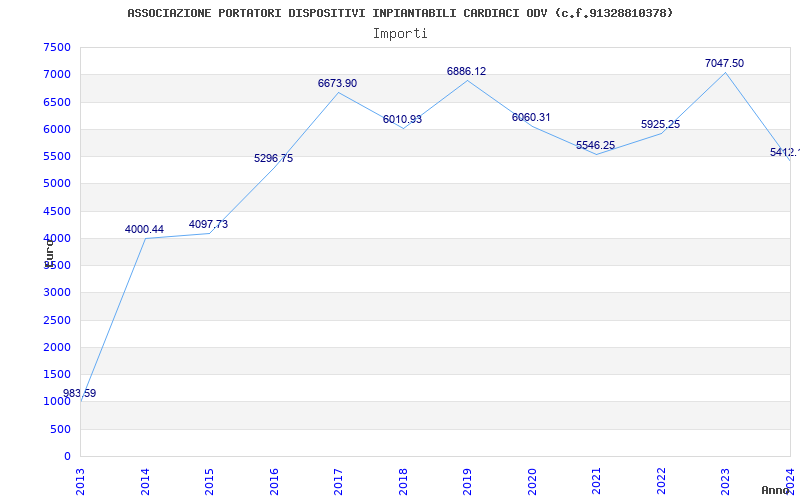Click the Anno axis title
Image resolution: width=800 pixels, height=500 pixels.
coord(778,490)
